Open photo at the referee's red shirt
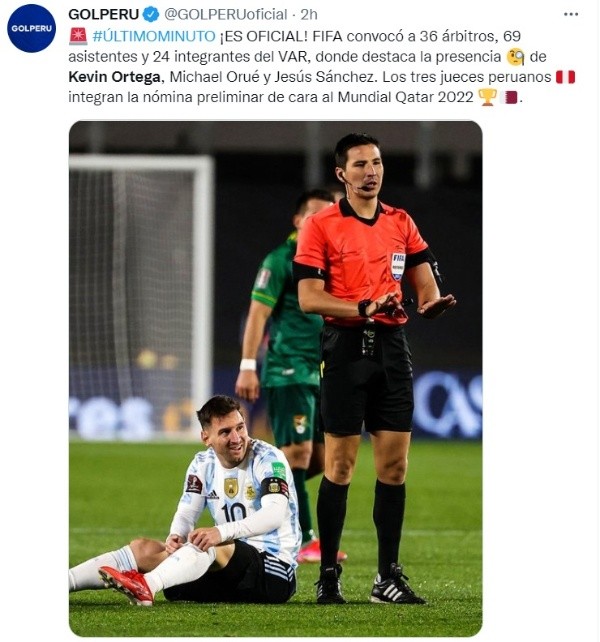The image size is (600, 642). pos(360,261)
